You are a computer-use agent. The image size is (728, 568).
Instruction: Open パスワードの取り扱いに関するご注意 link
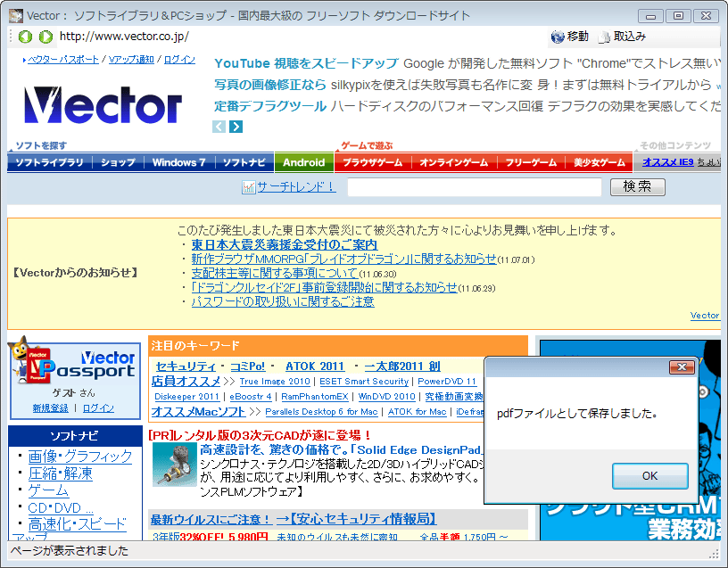[x=283, y=302]
